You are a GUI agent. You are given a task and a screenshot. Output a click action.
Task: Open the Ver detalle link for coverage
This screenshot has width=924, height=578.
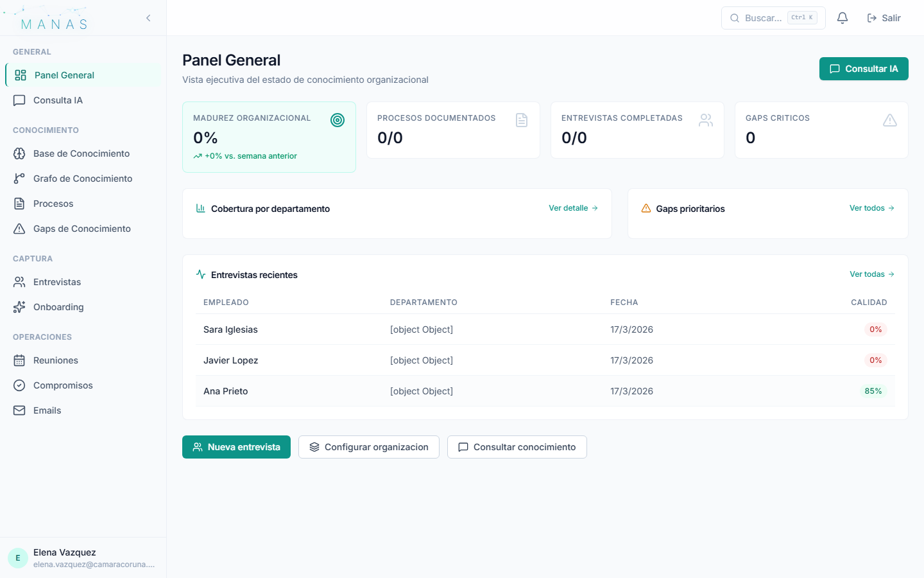coord(573,208)
